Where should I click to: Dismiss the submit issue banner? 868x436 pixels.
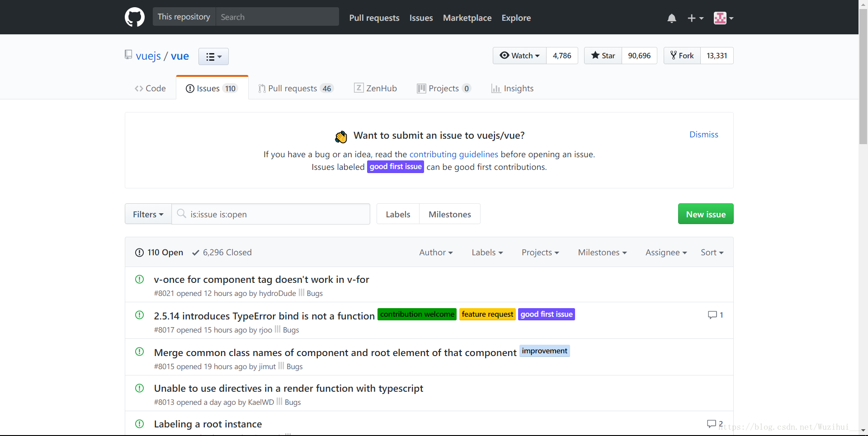tap(703, 134)
